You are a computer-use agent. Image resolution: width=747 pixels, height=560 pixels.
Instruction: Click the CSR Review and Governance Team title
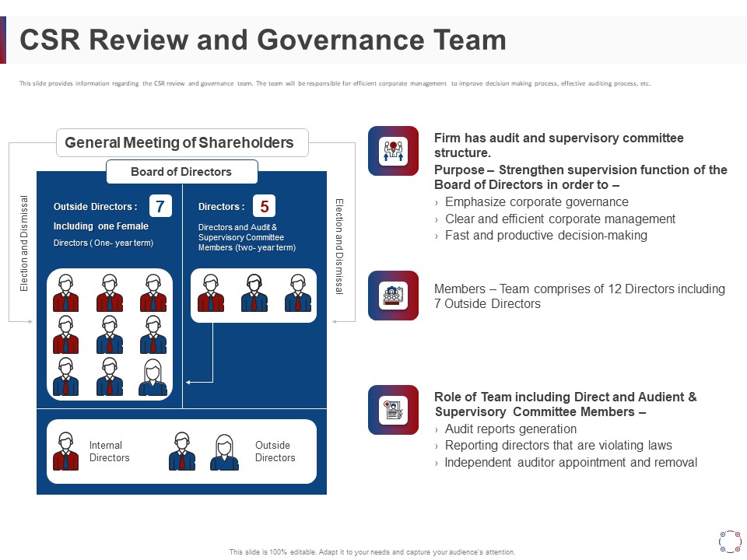(263, 40)
